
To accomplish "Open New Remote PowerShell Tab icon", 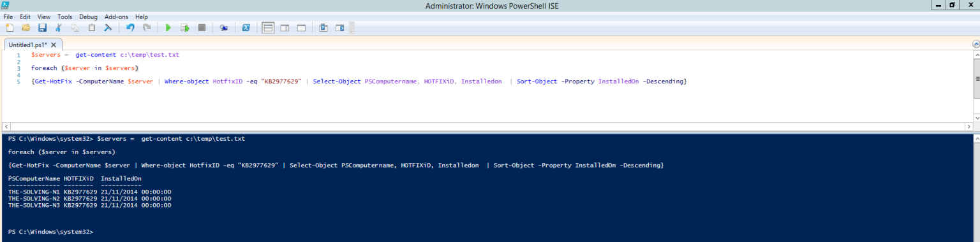I will 223,27.
